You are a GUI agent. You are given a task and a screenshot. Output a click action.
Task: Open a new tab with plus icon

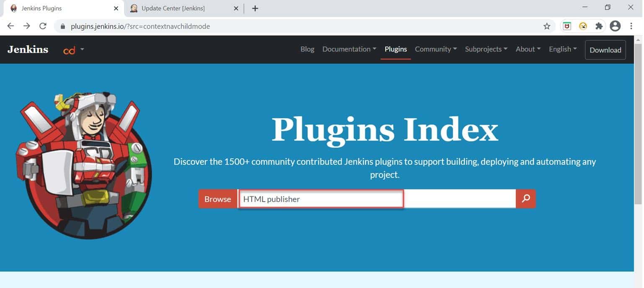click(x=255, y=8)
